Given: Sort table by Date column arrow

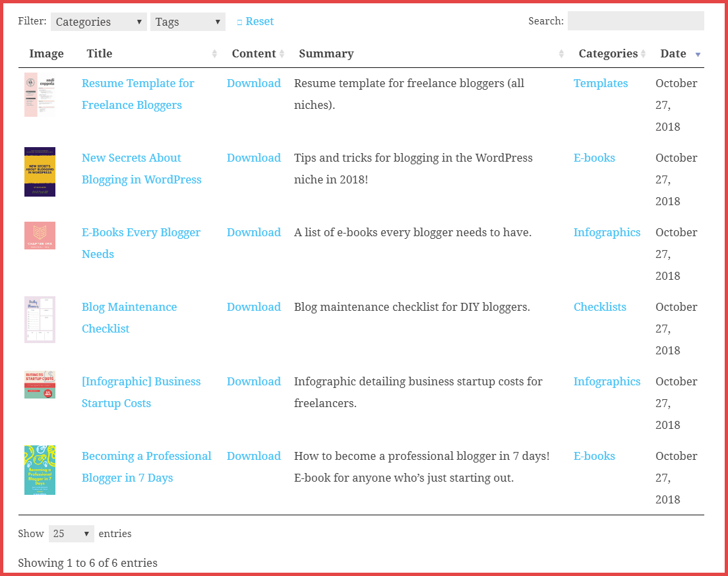Looking at the screenshot, I should point(698,54).
